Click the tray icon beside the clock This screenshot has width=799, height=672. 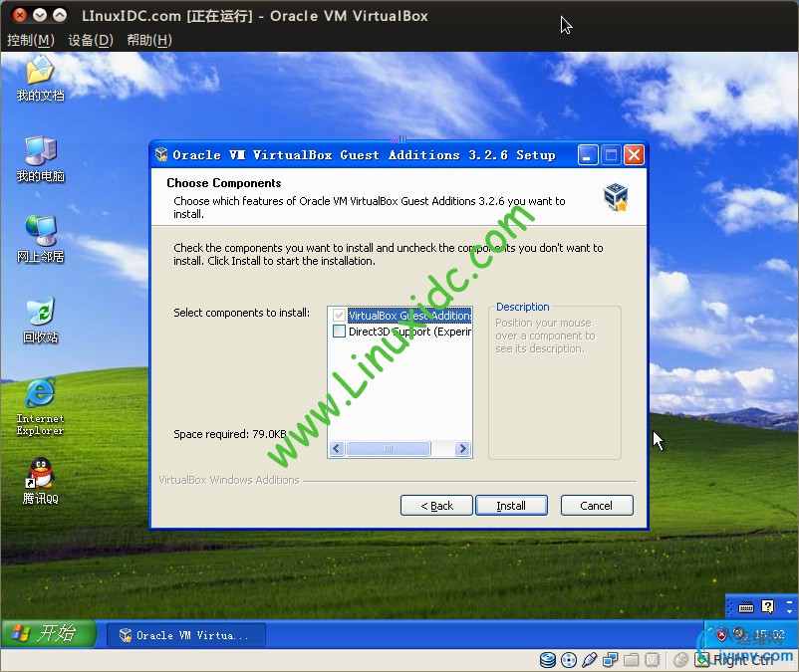739,634
